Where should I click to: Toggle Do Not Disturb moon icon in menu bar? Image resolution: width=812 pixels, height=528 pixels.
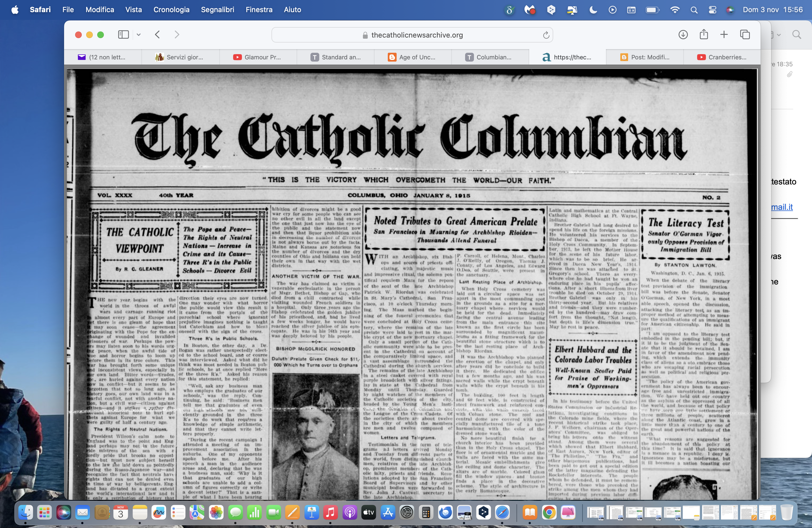[593, 10]
